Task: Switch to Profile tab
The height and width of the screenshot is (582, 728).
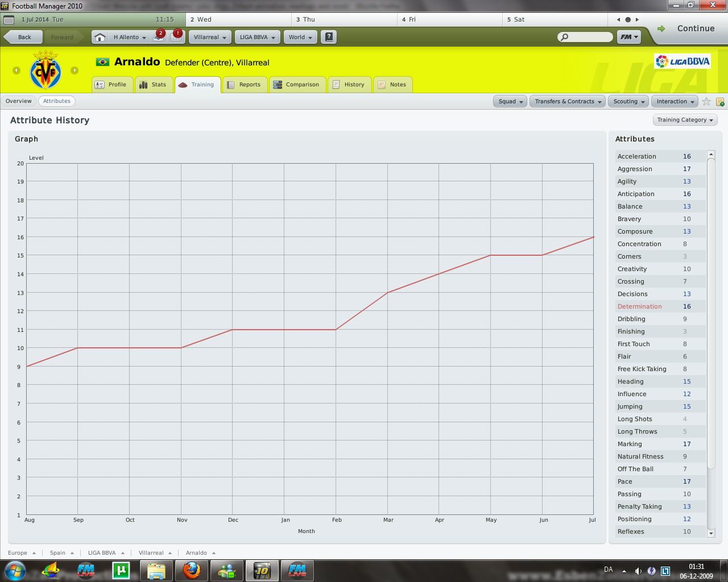Action: (x=112, y=85)
